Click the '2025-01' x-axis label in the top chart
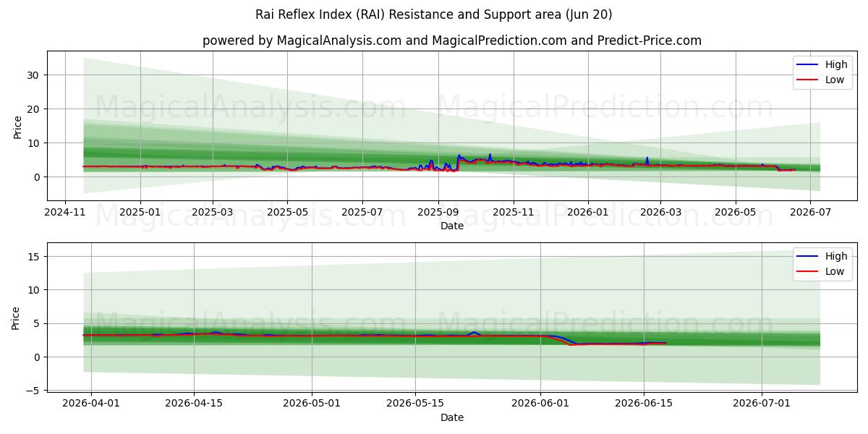868x434 pixels. click(x=140, y=213)
